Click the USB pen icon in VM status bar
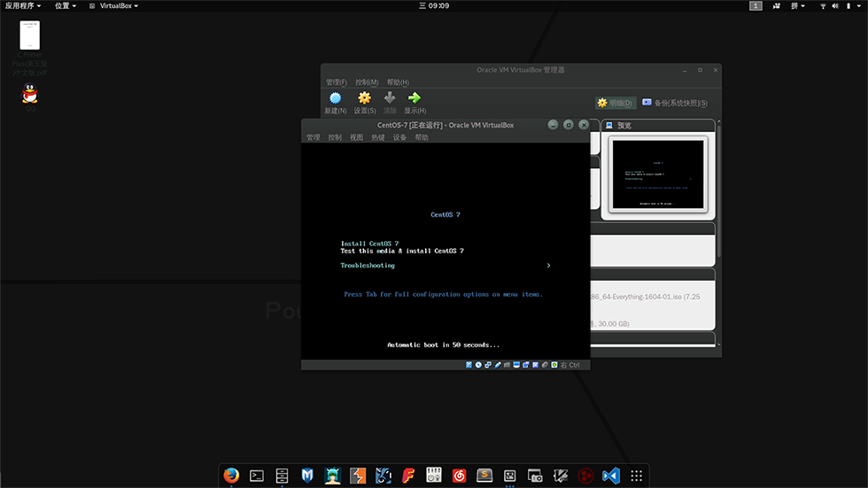The height and width of the screenshot is (488, 868). pos(497,365)
